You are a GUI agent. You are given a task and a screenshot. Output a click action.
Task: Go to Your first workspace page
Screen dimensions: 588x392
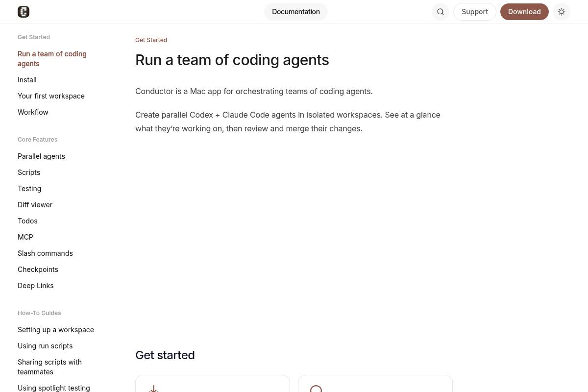[x=51, y=96]
